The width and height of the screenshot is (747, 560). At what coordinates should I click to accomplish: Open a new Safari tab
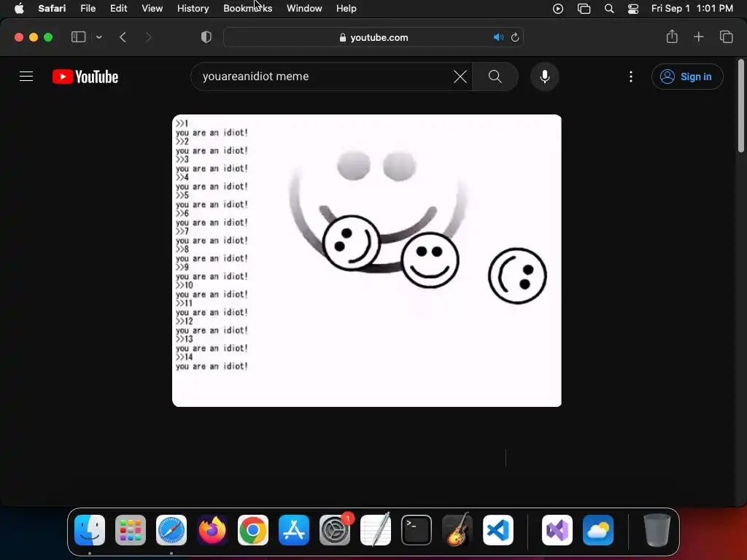(x=698, y=36)
